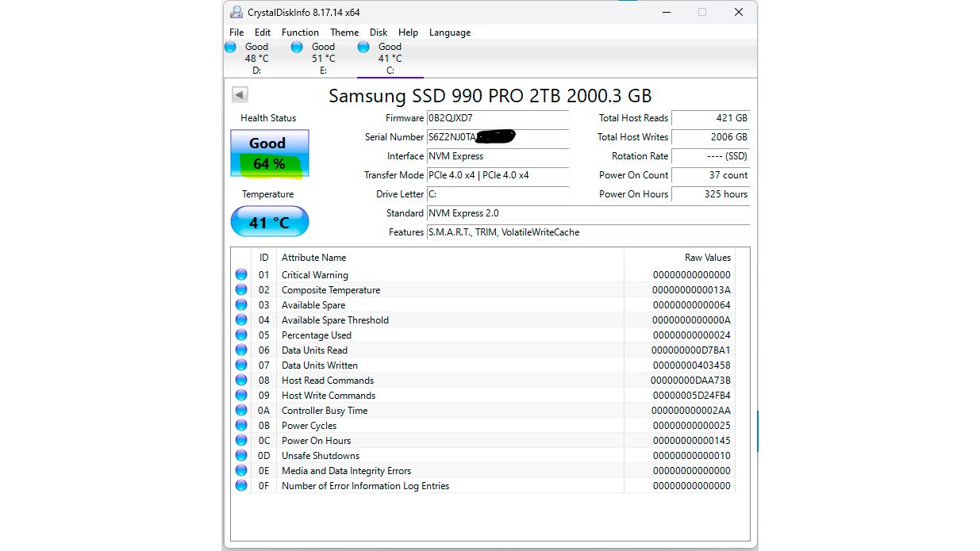This screenshot has width=980, height=551.
Task: Click status orb for Power On Hours attribute
Action: click(241, 441)
